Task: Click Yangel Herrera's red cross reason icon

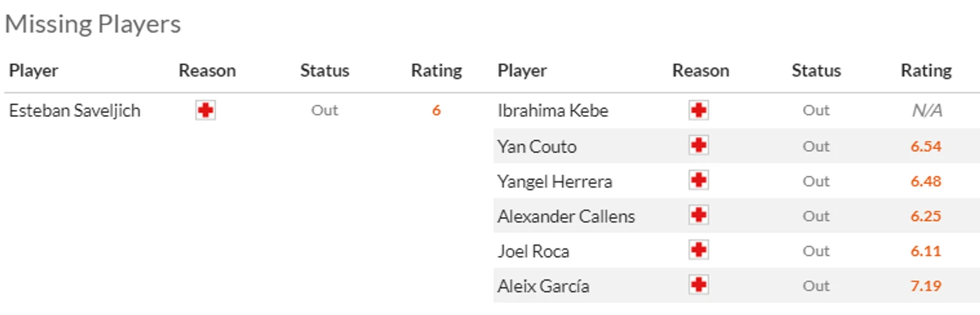Action: click(x=699, y=181)
